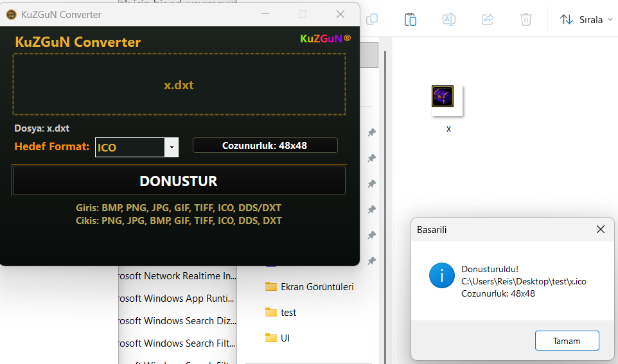
Task: Click Tamam to dismiss the dialog
Action: coord(567,341)
